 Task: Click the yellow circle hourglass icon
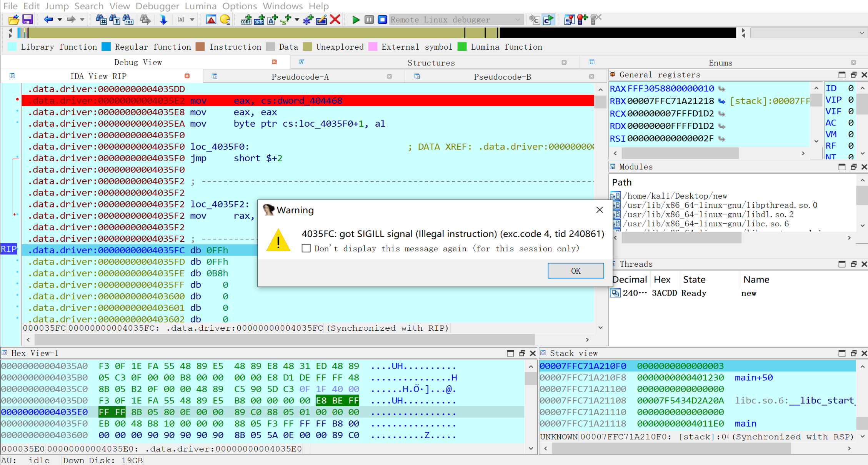(x=225, y=19)
